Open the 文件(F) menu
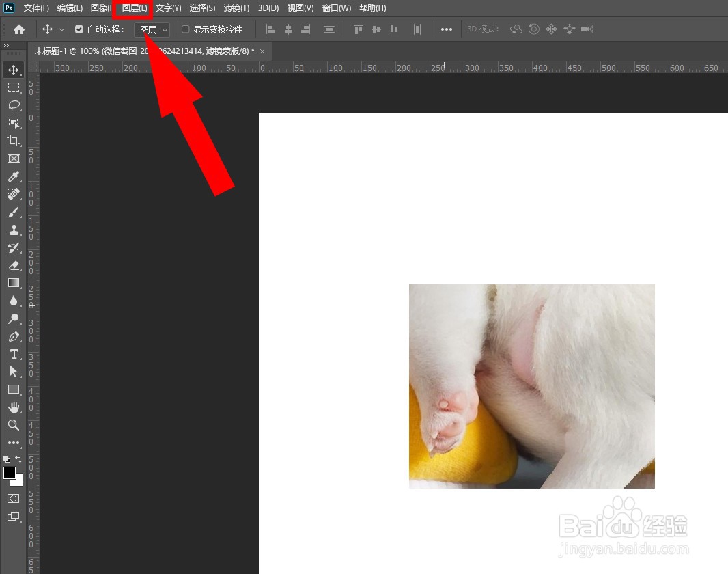Viewport: 728px width, 574px height. 36,8
